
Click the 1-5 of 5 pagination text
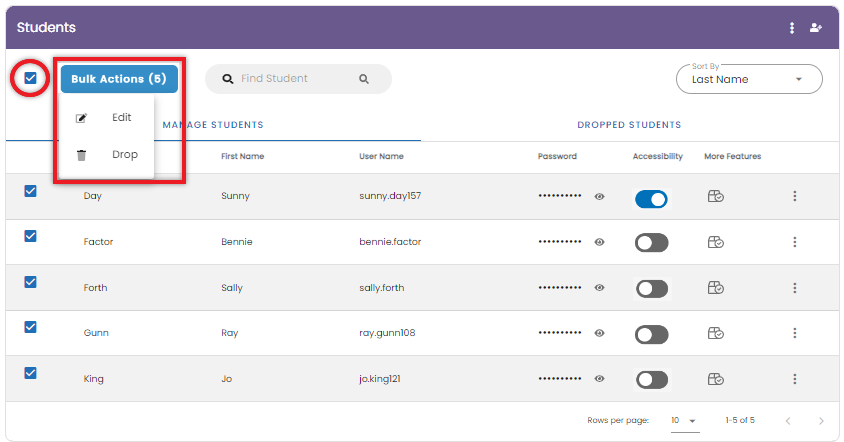point(740,420)
